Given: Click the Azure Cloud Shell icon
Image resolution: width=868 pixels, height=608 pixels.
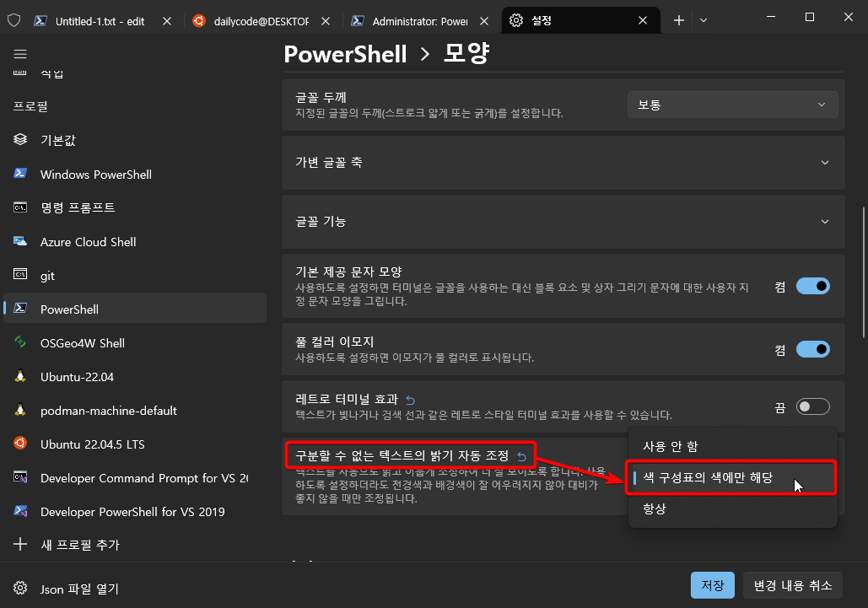Looking at the screenshot, I should 20,241.
